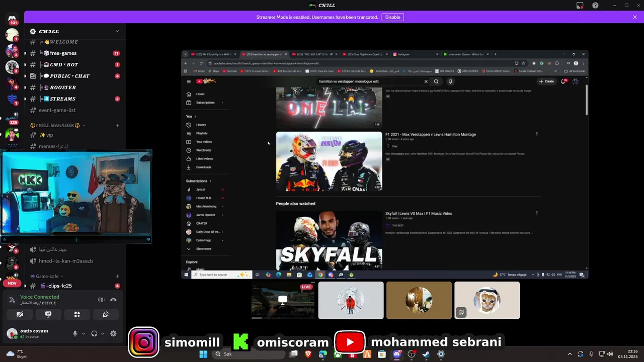Open headphone output options dropdown arrow
Screen dimensions: 644x362
pyautogui.click(x=103, y=333)
